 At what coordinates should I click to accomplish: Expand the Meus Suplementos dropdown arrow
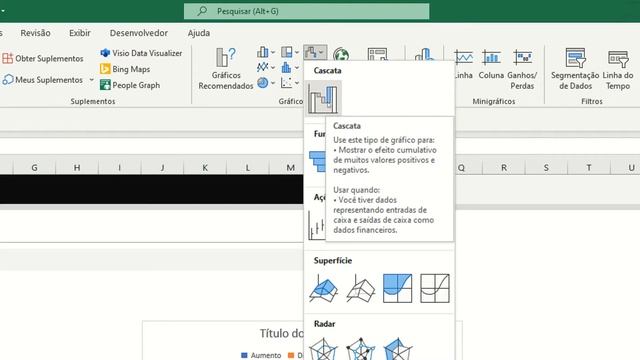(x=91, y=80)
